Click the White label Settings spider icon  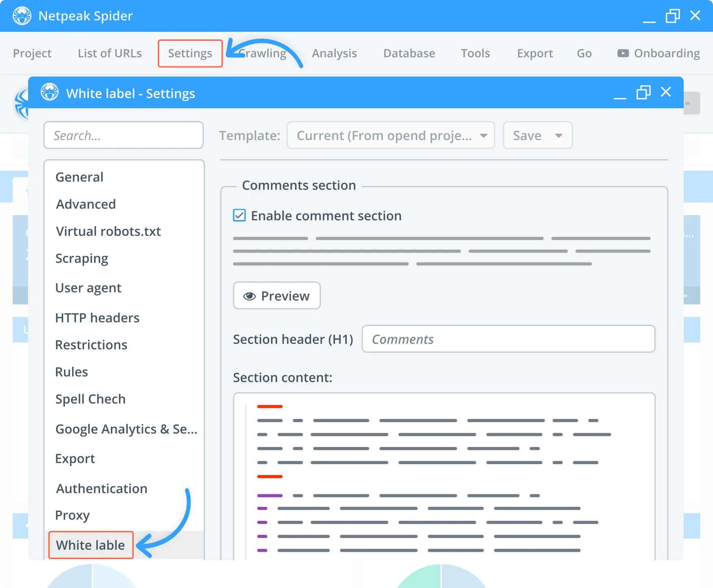pos(50,92)
